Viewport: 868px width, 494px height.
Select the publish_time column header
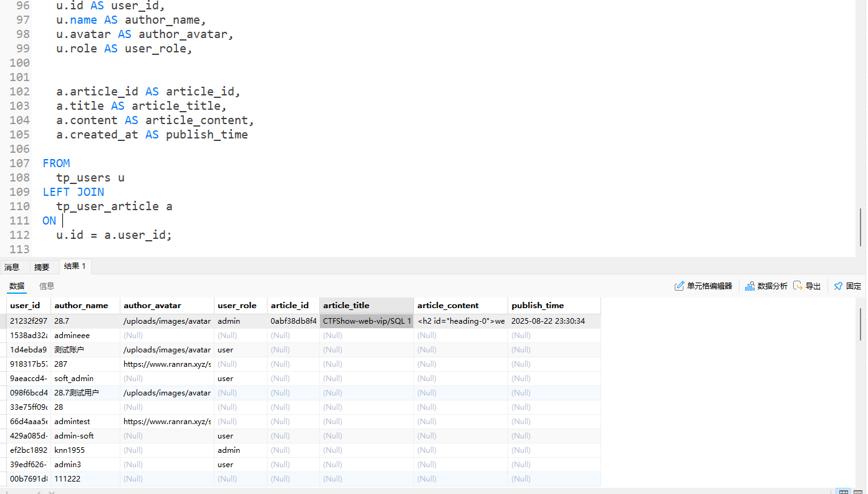click(x=538, y=306)
